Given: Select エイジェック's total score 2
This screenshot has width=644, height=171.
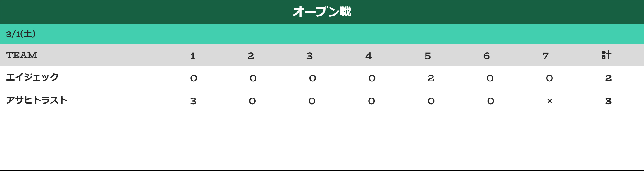Looking at the screenshot, I should click(608, 78).
